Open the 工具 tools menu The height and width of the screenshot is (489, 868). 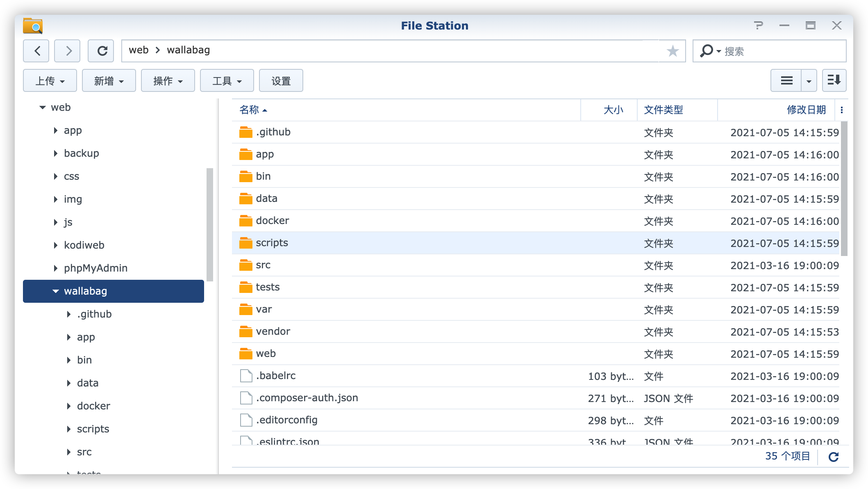point(227,80)
